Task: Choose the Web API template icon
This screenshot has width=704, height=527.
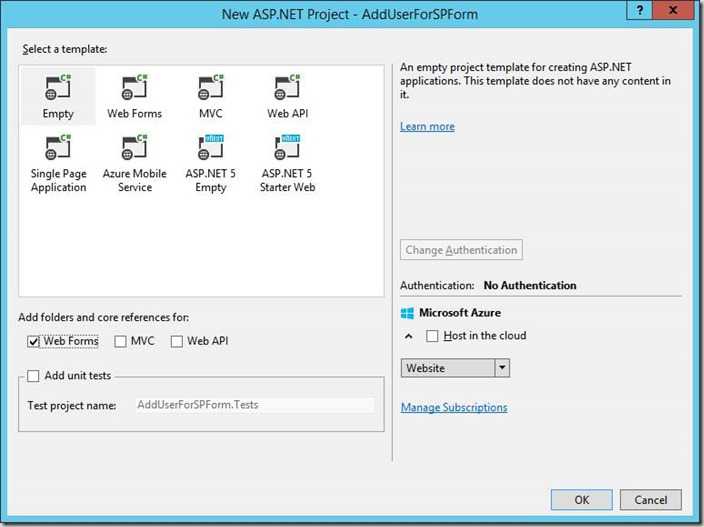Action: pos(287,87)
